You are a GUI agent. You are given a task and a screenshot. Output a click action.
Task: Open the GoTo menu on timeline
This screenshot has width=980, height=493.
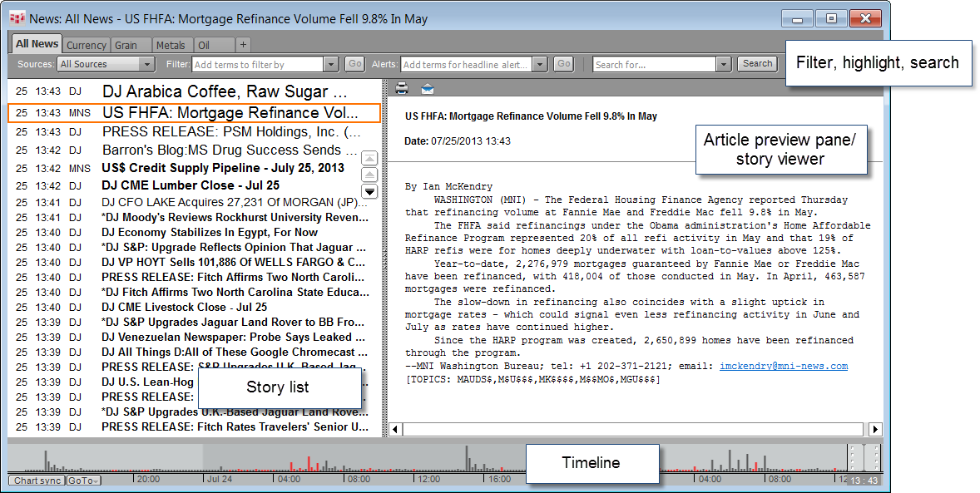[83, 481]
